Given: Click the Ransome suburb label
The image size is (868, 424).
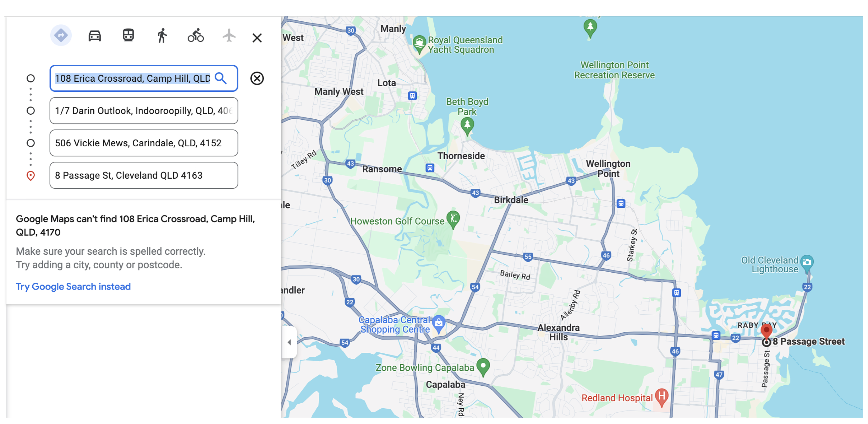Looking at the screenshot, I should (382, 169).
